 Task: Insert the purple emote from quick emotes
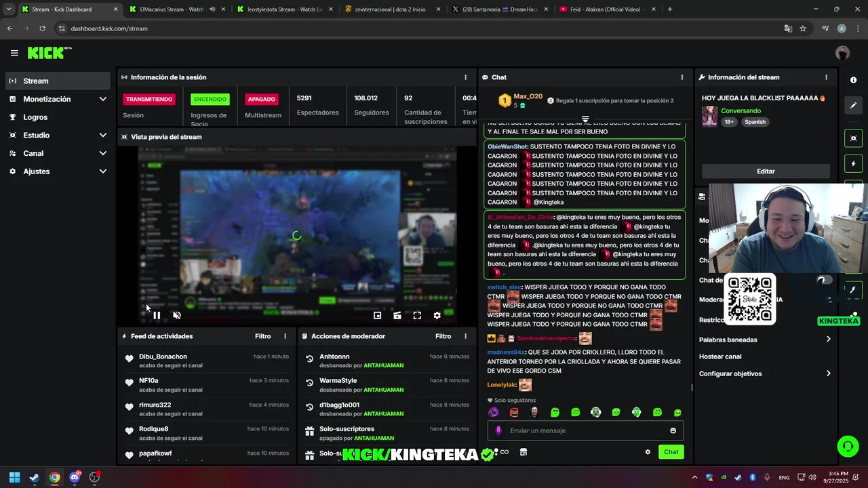pyautogui.click(x=493, y=412)
